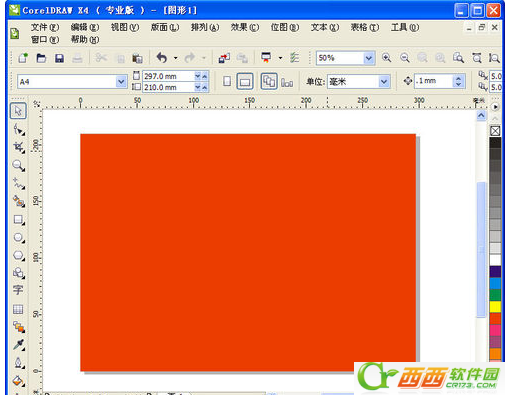Viewport: 505px width, 395px height.
Task: Open the units dropdown showing 毫米
Action: pos(384,81)
